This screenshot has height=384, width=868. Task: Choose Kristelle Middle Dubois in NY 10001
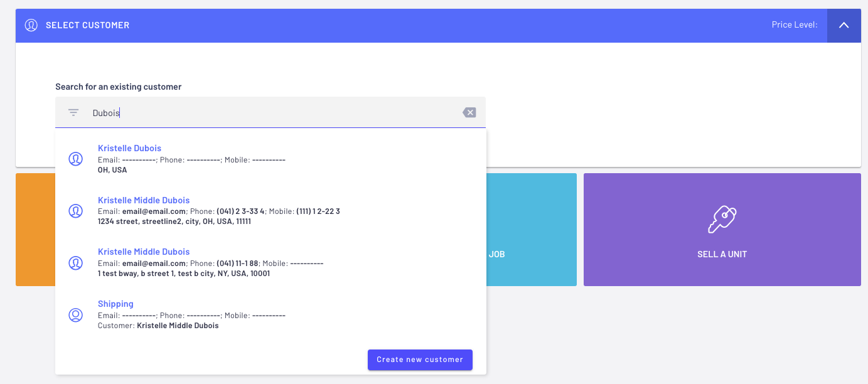click(271, 263)
